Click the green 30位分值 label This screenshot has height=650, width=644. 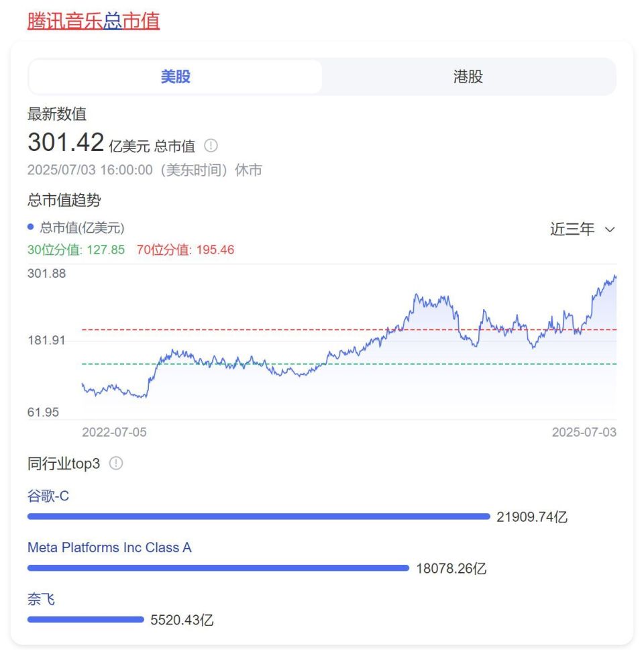point(76,250)
